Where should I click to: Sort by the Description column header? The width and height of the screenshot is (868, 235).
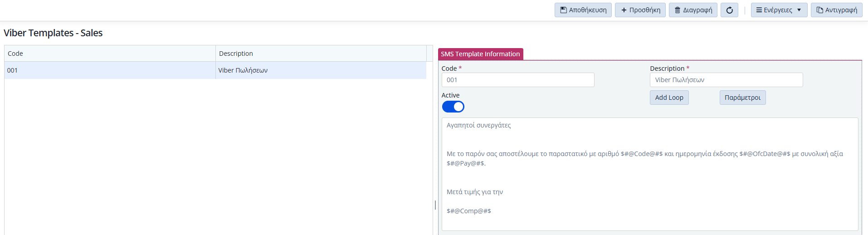click(x=321, y=54)
